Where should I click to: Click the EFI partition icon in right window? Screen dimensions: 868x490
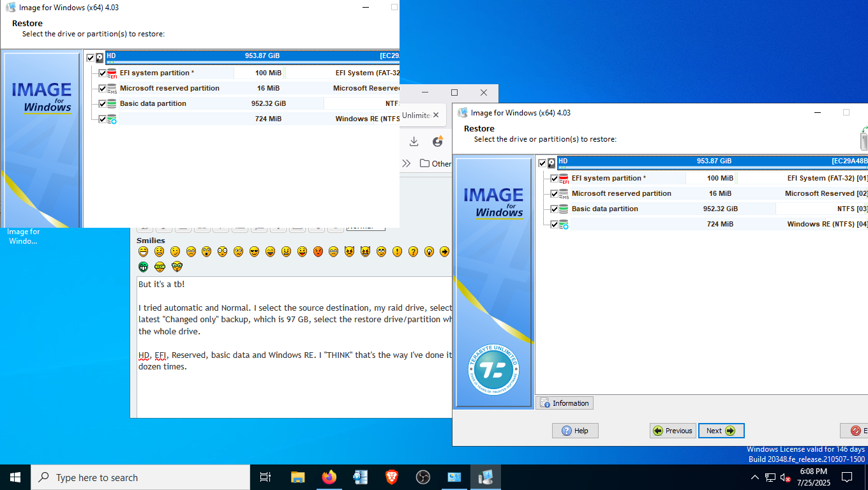point(564,179)
